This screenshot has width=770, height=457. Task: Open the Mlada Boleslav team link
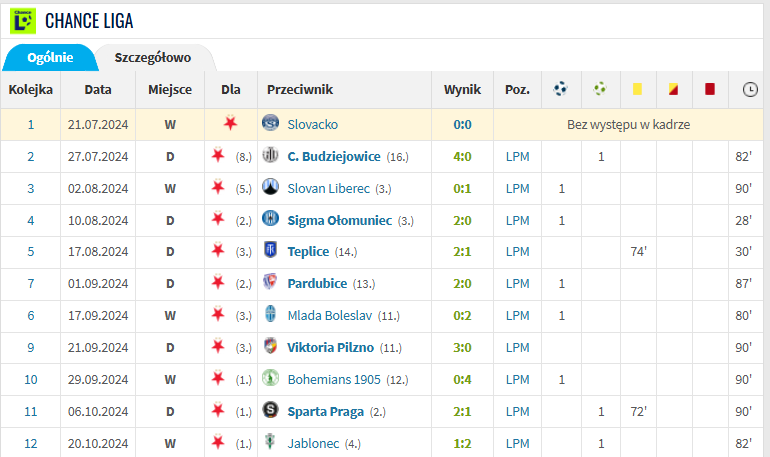pyautogui.click(x=330, y=316)
